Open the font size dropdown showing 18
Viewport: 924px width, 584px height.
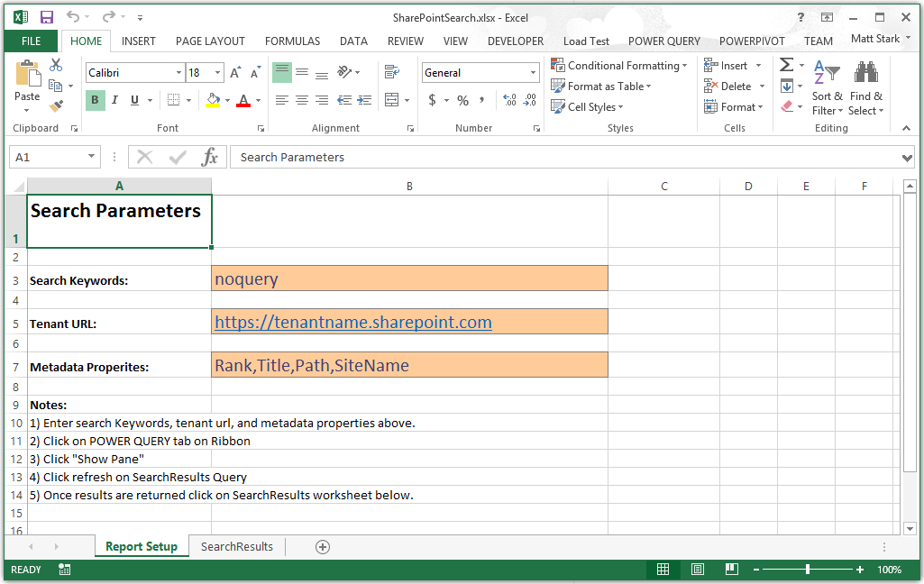click(x=217, y=72)
